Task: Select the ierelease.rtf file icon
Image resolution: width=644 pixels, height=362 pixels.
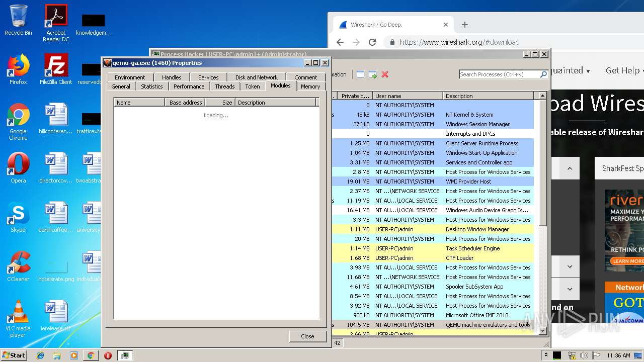Action: (x=56, y=316)
